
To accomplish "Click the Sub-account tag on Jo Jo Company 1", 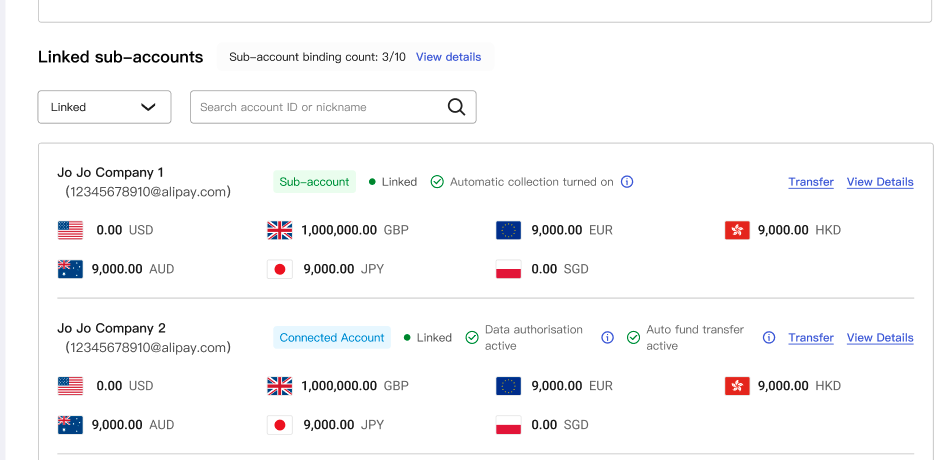I will click(314, 182).
